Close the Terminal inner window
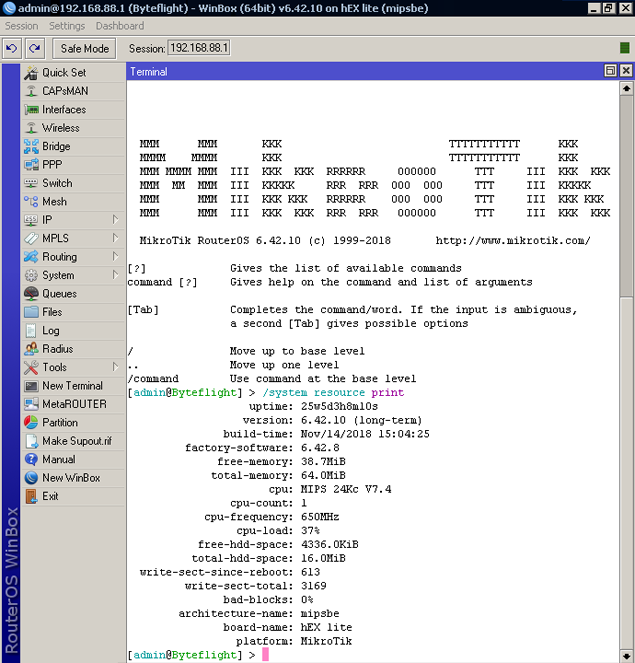Image resolution: width=635 pixels, height=663 pixels. point(626,71)
